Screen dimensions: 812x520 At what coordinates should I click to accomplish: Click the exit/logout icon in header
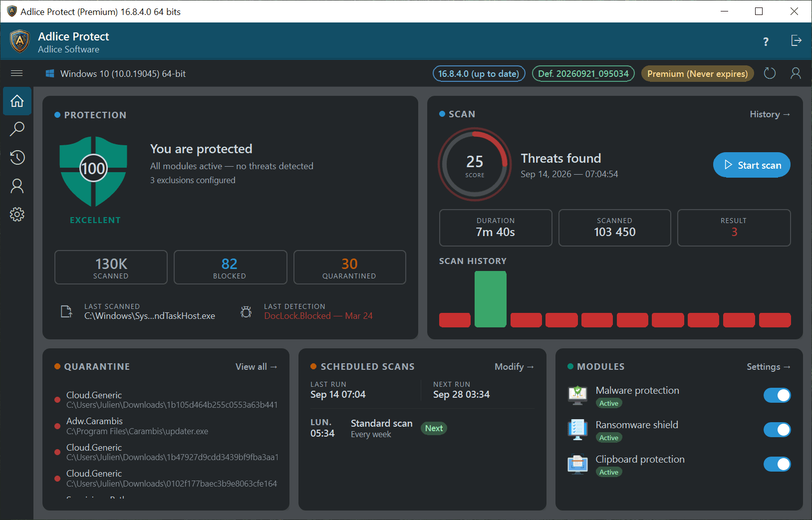[797, 41]
